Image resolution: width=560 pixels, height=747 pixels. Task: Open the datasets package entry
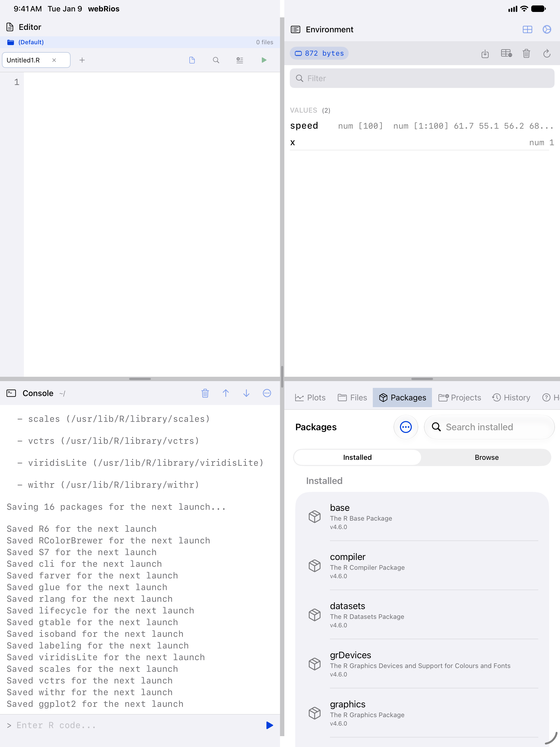point(422,615)
